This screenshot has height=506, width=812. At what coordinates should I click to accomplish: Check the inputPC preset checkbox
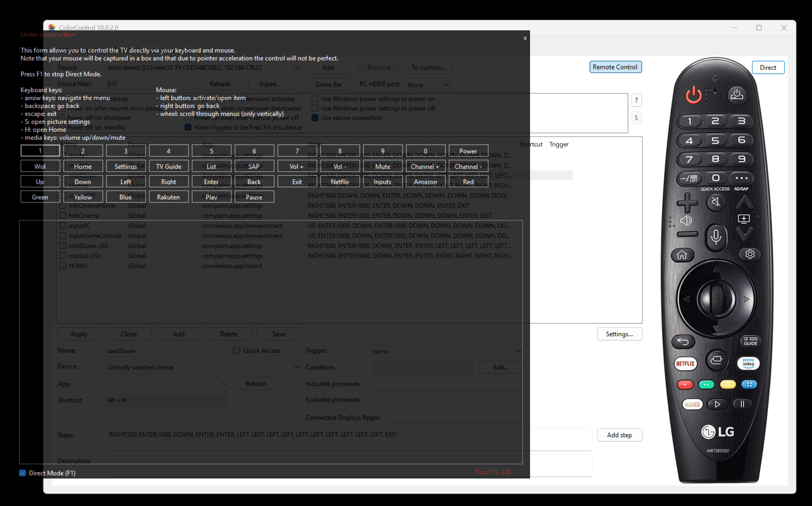pos(63,226)
